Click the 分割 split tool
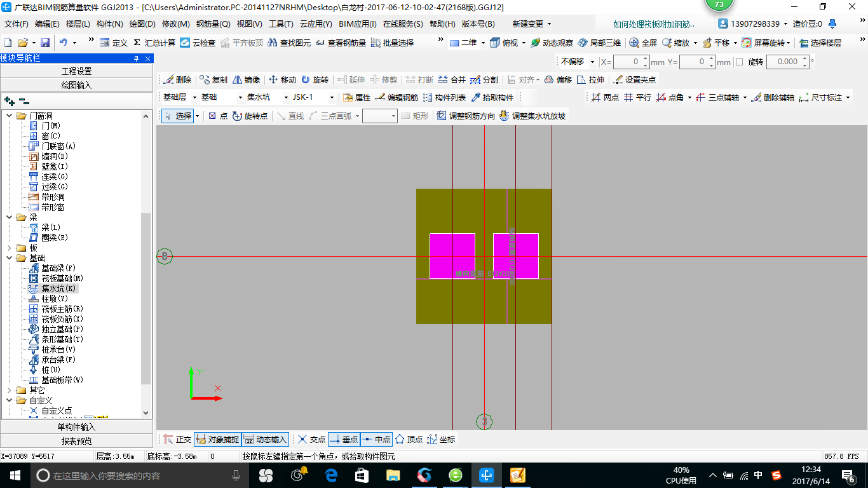Viewport: 868px width, 488px height. click(x=485, y=79)
